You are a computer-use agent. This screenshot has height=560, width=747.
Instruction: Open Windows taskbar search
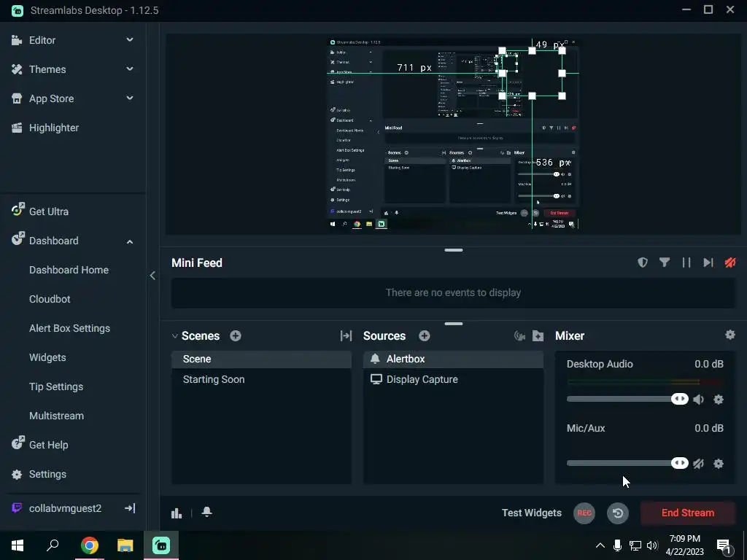click(53, 545)
